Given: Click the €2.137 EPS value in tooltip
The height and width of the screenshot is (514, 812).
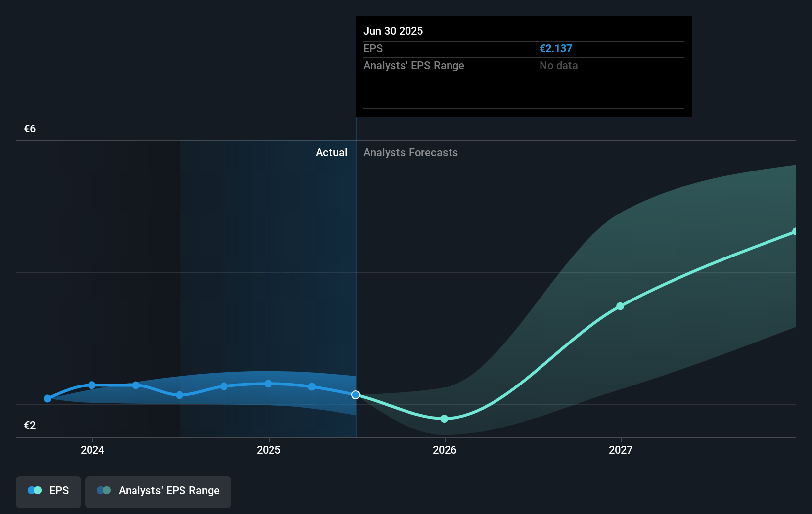Looking at the screenshot, I should 556,49.
